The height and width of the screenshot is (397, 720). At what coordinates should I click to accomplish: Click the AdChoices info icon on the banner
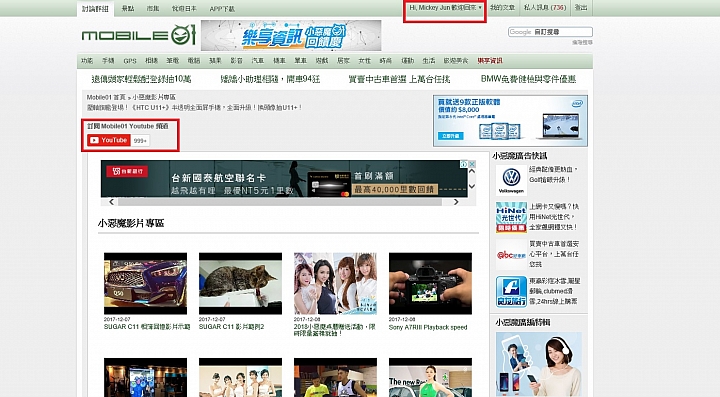(464, 164)
